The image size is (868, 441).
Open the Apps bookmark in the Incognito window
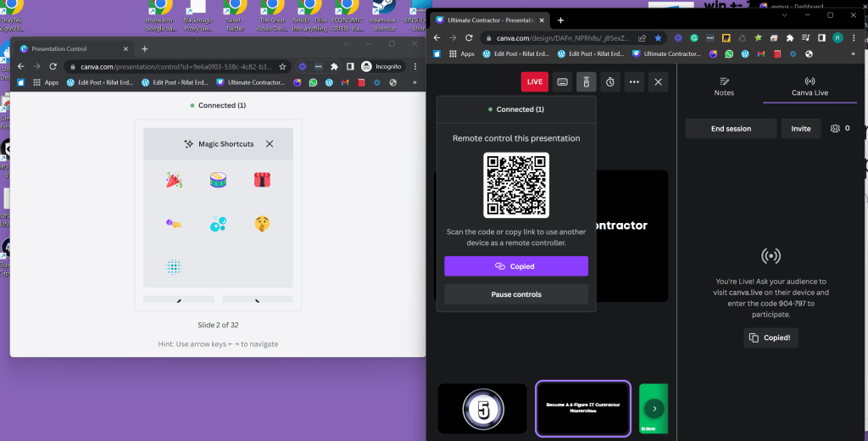(46, 82)
